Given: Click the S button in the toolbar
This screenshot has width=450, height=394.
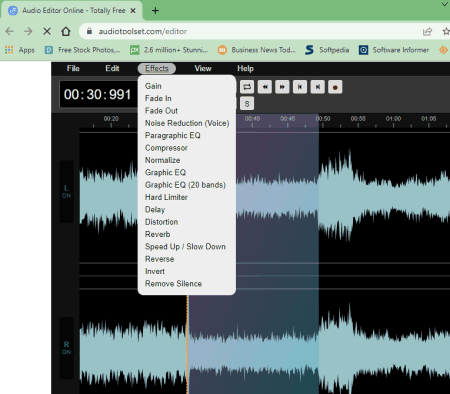Looking at the screenshot, I should [247, 104].
